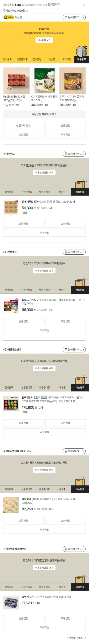The width and height of the screenshot is (89, 644).
Task: Tap the 쓱배송 badge icon
Action: coord(9,17)
